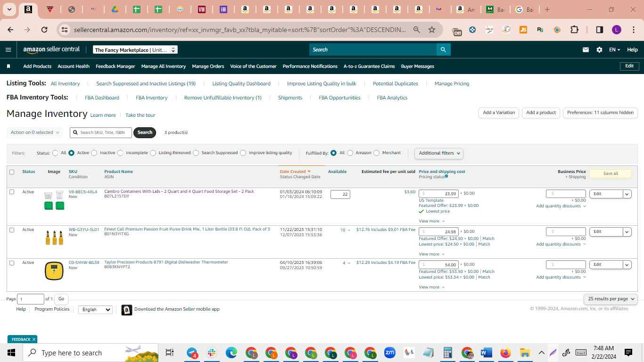Click the Amazon Seller Central logo
Screen dimensions: 644x362
51,49
